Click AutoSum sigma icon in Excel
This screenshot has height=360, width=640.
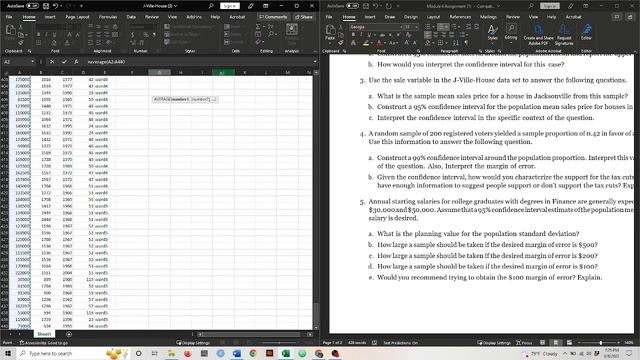258,27
